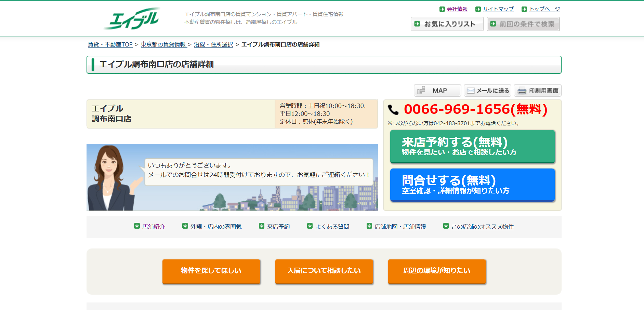Click 定休日：無休 text line
Image resolution: width=644 pixels, height=310 pixels.
[316, 122]
